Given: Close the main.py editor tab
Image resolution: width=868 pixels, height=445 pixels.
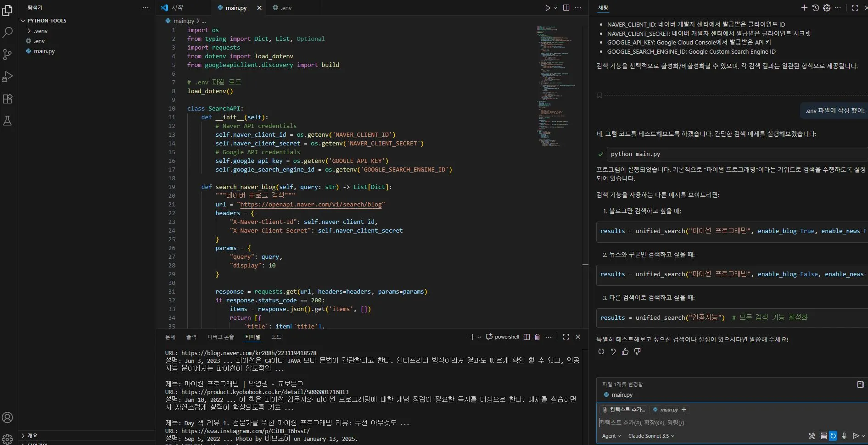Looking at the screenshot, I should point(259,8).
